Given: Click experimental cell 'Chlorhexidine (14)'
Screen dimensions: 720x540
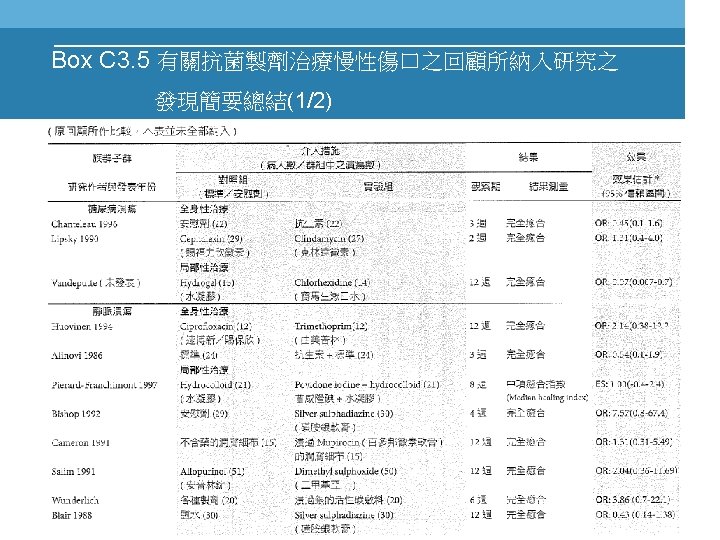Looking at the screenshot, I should [x=332, y=283].
